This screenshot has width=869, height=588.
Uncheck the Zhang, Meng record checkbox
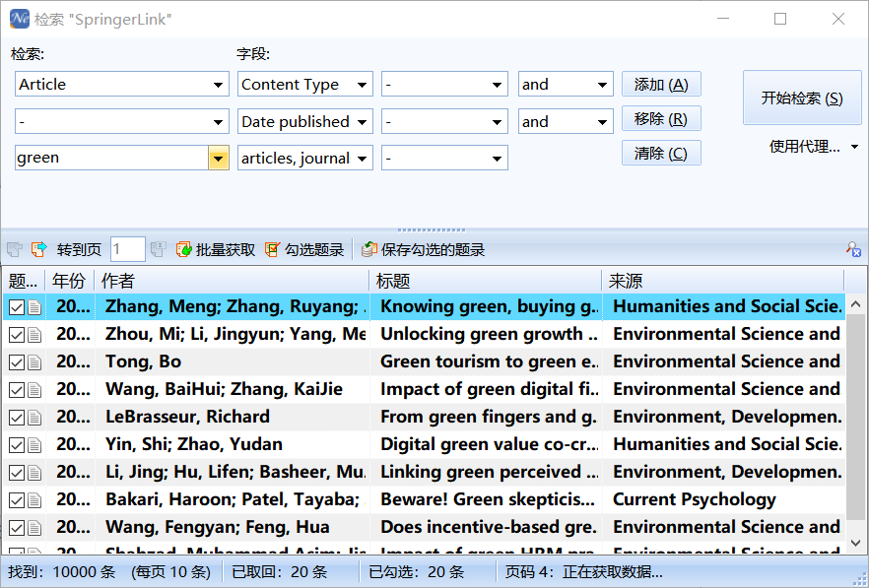17,307
